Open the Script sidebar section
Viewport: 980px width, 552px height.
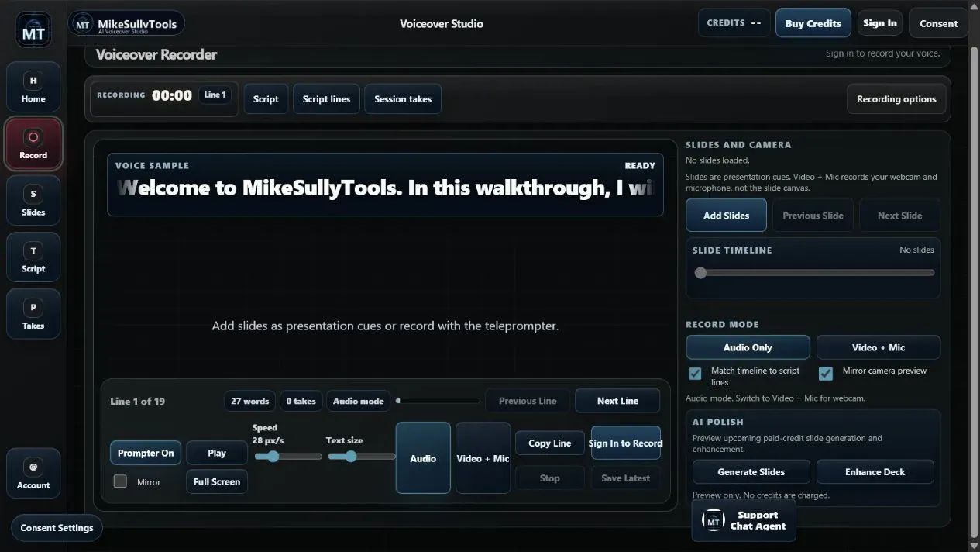pyautogui.click(x=33, y=257)
